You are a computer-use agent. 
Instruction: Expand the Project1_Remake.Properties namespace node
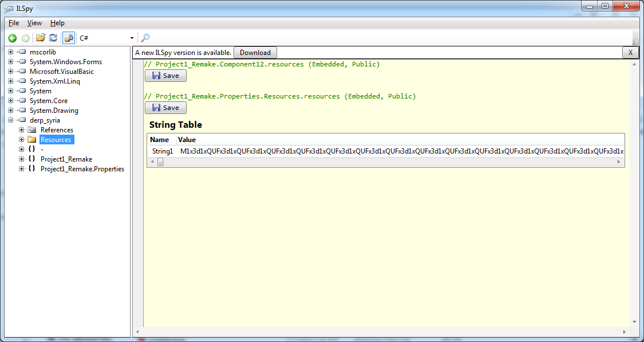tap(21, 169)
